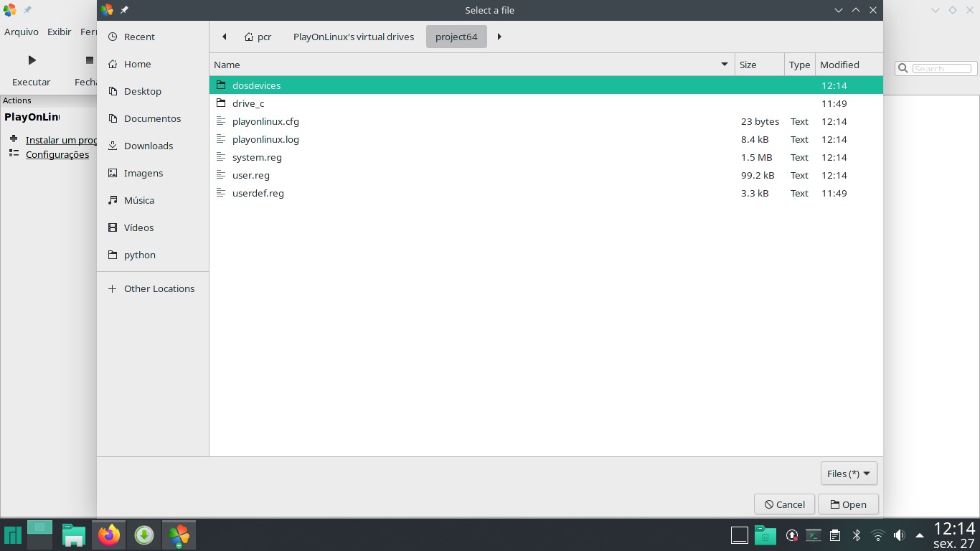Open clipboard tray icon
This screenshot has height=551, width=980.
(x=835, y=535)
